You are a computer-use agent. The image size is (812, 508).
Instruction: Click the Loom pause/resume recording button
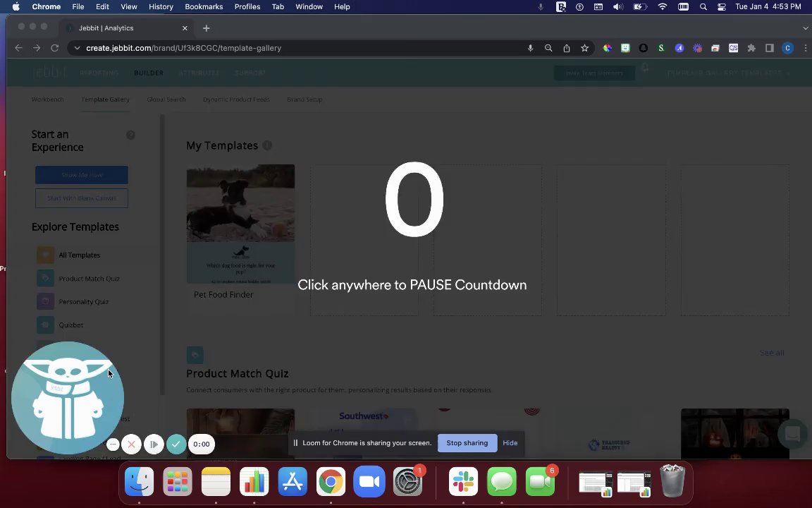pos(154,445)
